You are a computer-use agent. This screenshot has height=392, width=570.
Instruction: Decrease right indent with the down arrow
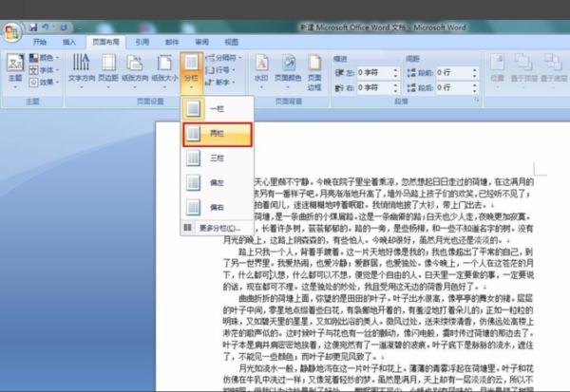[395, 90]
